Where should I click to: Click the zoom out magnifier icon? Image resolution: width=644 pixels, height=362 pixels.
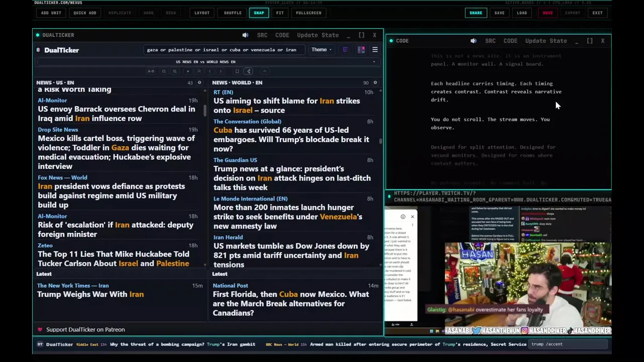click(x=164, y=71)
